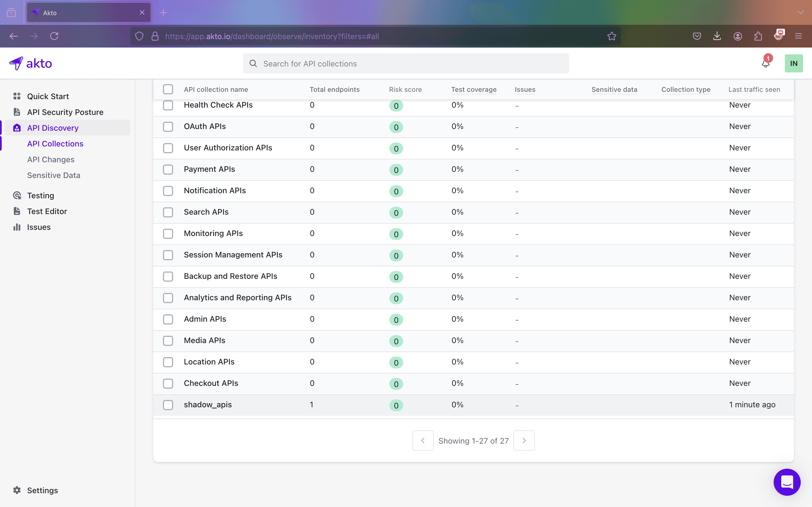The image size is (812, 507).
Task: Click showing 1-27 of 27 pagination indicator
Action: [x=473, y=441]
